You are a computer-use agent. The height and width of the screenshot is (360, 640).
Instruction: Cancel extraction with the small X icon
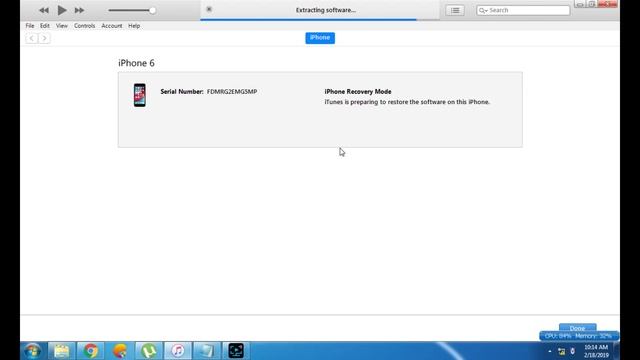(x=209, y=9)
